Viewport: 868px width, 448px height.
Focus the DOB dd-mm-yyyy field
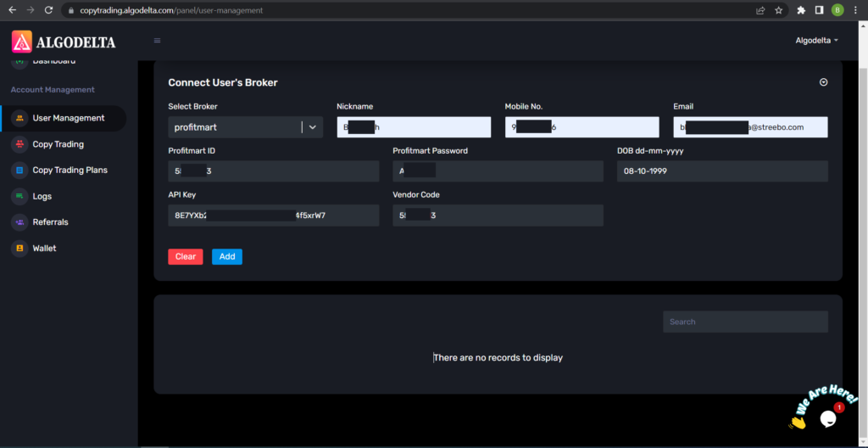click(x=722, y=171)
